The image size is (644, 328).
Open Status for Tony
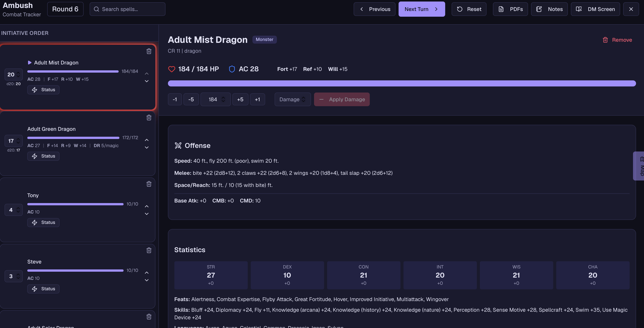[43, 223]
